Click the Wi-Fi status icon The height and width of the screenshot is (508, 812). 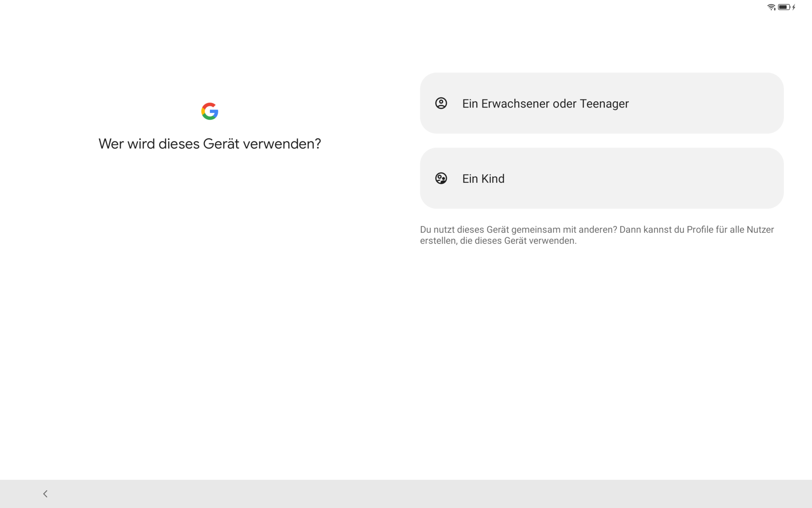771,7
